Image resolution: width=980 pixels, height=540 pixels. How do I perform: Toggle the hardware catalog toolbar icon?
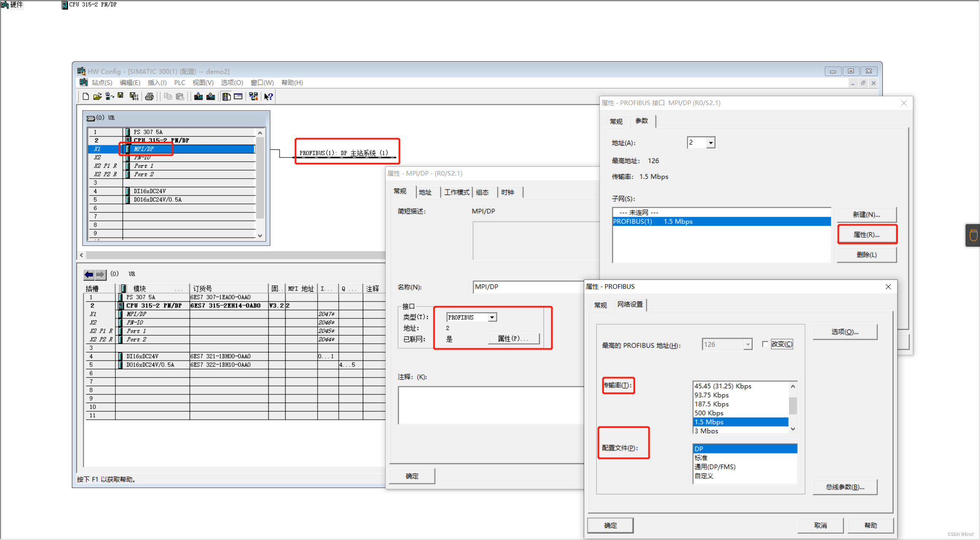(x=226, y=97)
